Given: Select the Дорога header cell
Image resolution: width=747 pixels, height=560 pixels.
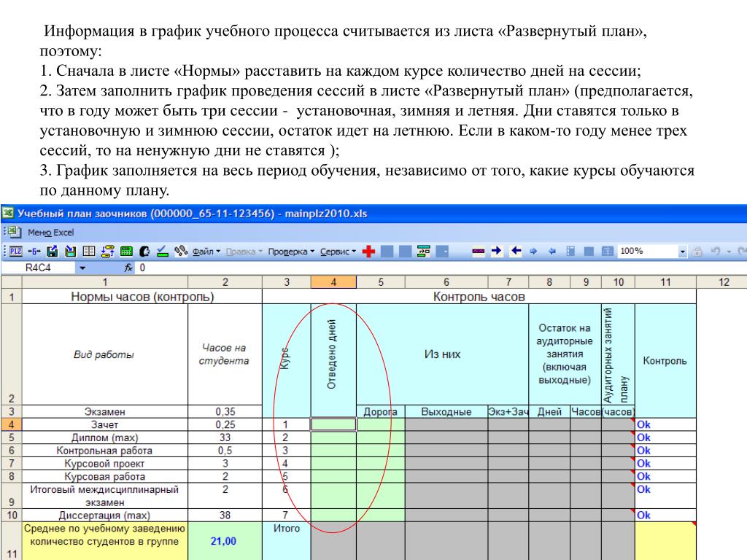Looking at the screenshot, I should click(381, 411).
